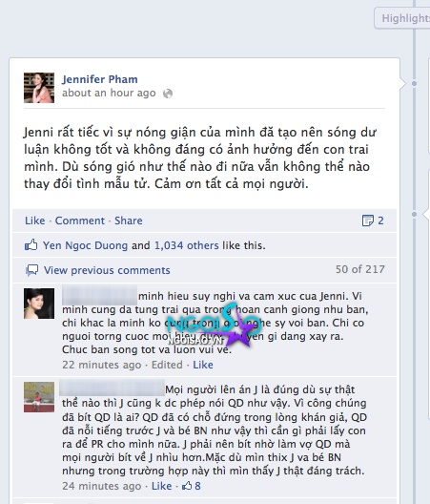430x504 pixels.
Task: Click the timeline dot beside the post header
Action: (x=414, y=83)
